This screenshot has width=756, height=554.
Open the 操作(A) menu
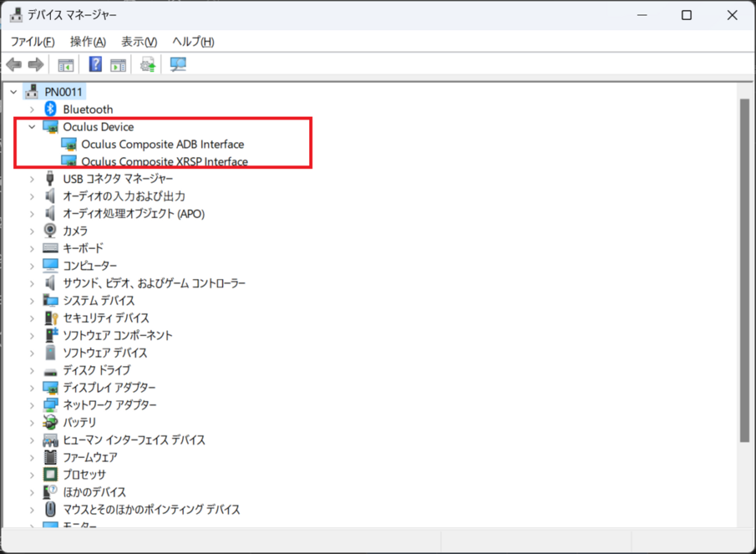88,41
